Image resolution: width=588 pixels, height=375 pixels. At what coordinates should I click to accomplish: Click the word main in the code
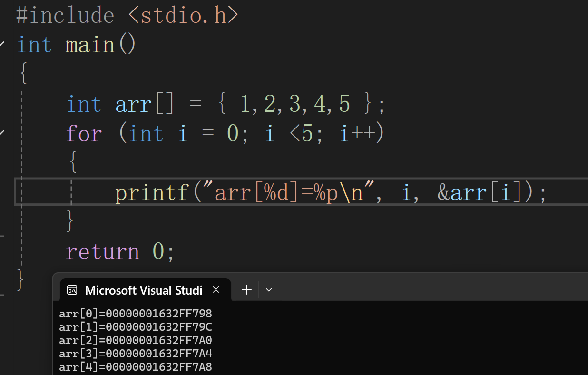click(x=90, y=45)
